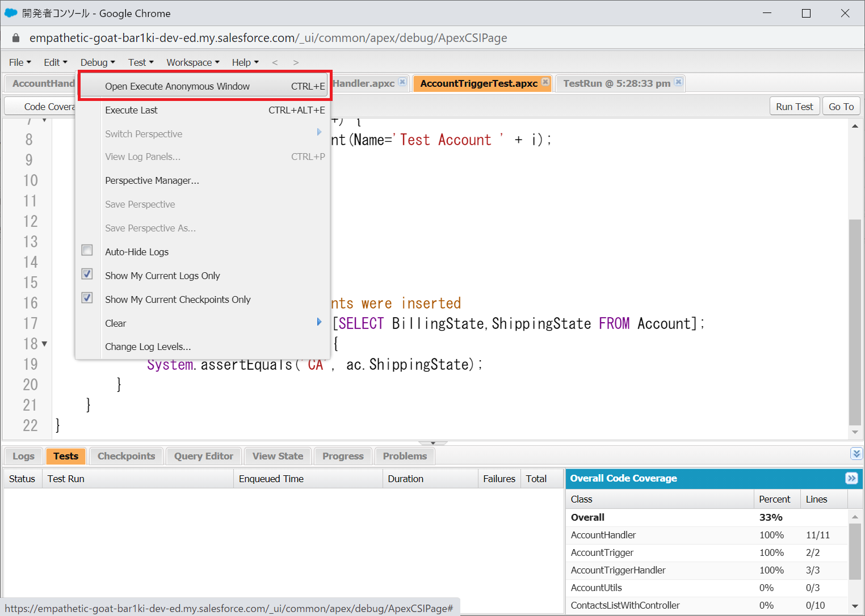Open the Debug menu dropdown
This screenshot has width=865, height=616.
pos(98,62)
